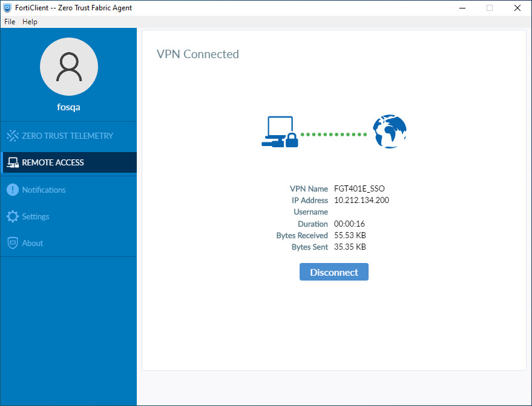Click the FortiClient icon in the title bar

tap(7, 7)
